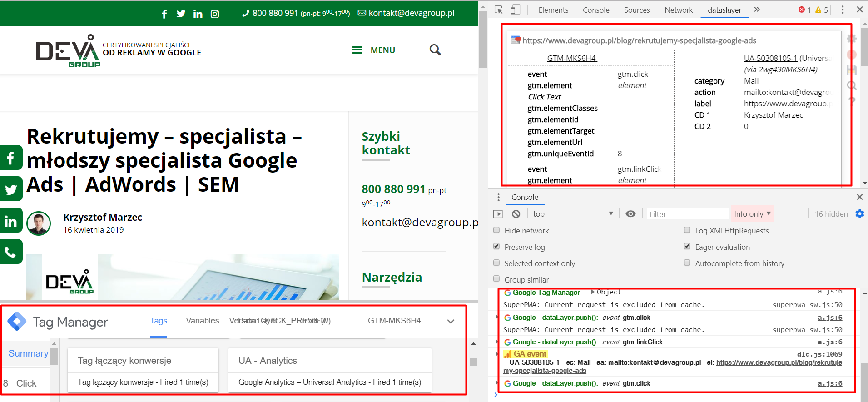The height and width of the screenshot is (402, 868).
Task: Open the Info only log level dropdown
Action: (752, 214)
